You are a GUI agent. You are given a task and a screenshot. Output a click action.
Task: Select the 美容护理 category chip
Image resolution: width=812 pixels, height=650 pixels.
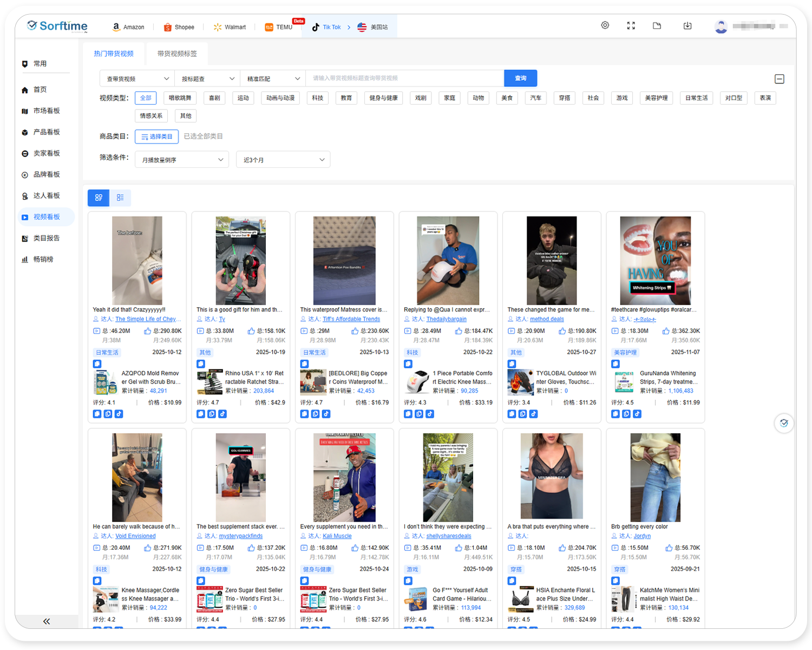[656, 98]
